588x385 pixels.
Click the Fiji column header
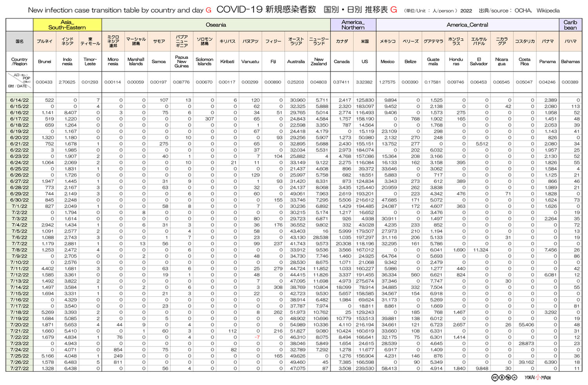273,62
